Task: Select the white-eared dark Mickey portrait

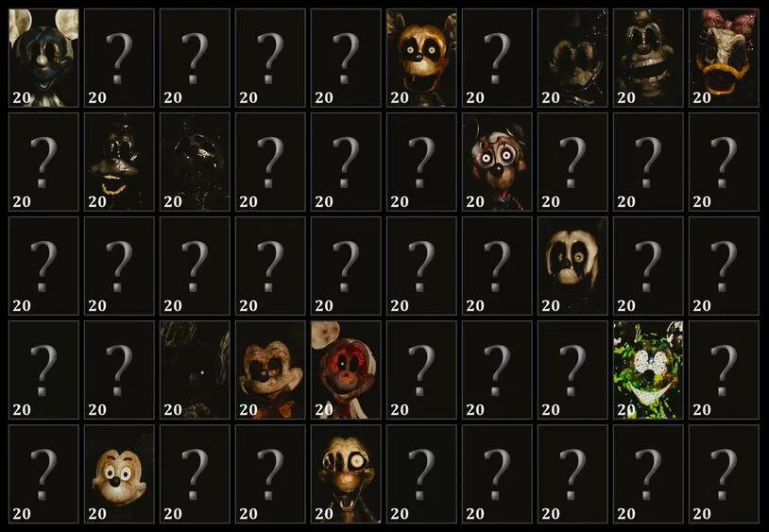Action: coord(43,58)
